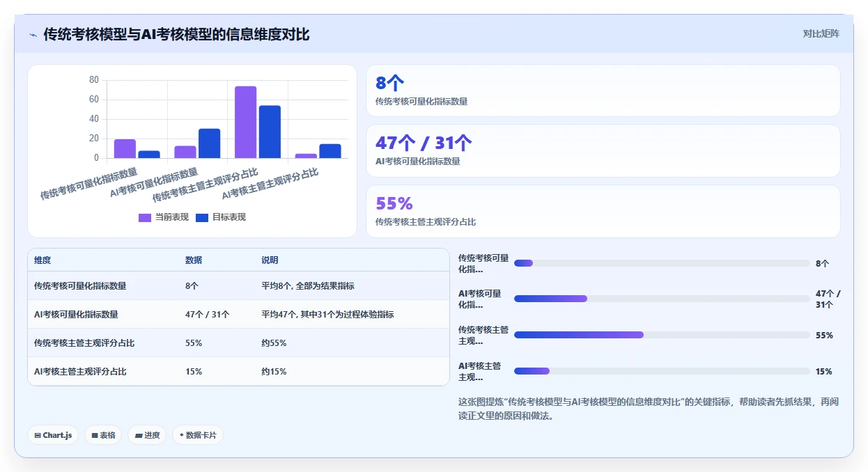Click the blue bar for AI考核主管主观评分占比
This screenshot has width=868, height=472.
click(x=330, y=151)
